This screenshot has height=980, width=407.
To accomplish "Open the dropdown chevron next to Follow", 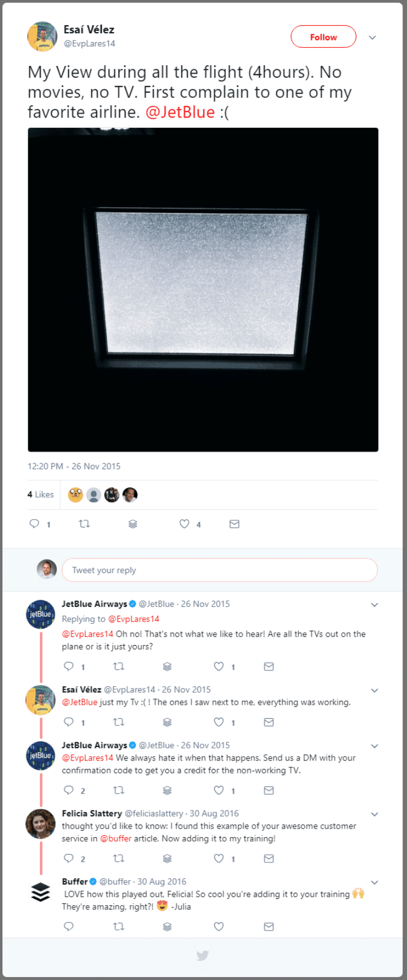I will click(x=372, y=38).
